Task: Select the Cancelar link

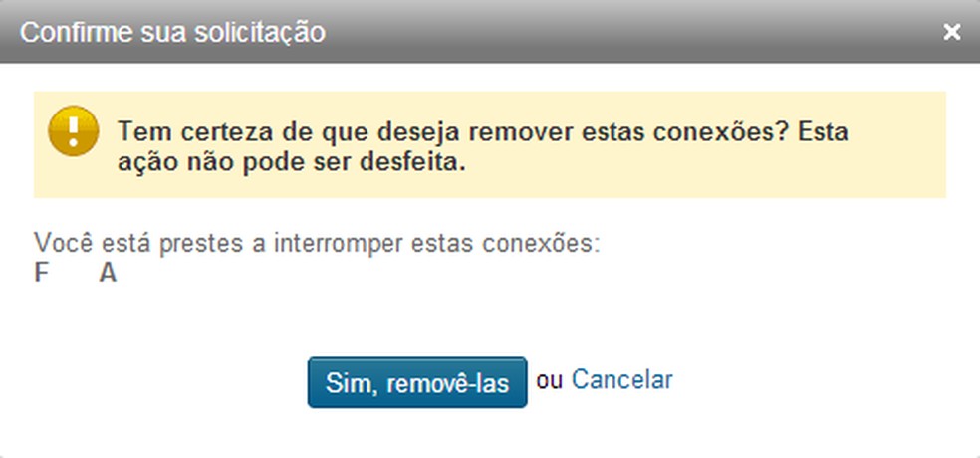Action: click(621, 379)
